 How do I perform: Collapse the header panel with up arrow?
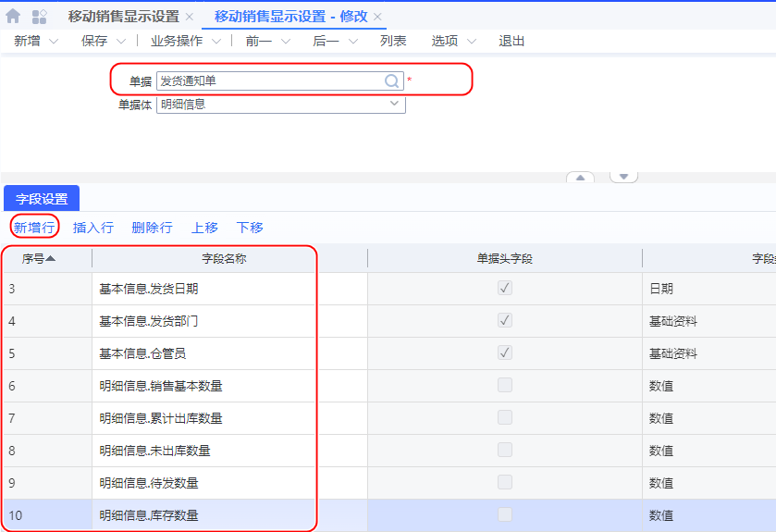coord(580,177)
